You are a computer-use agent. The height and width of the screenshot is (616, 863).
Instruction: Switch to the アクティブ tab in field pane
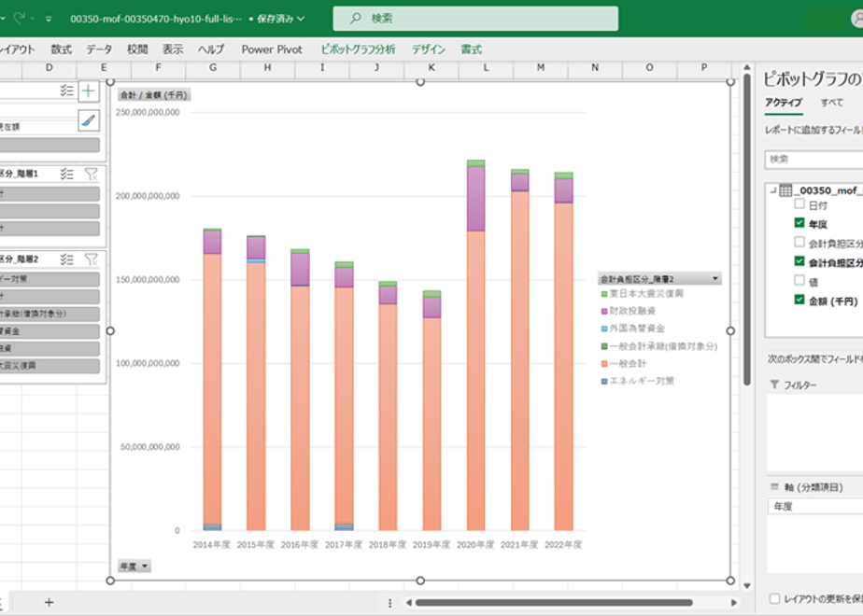coord(784,103)
